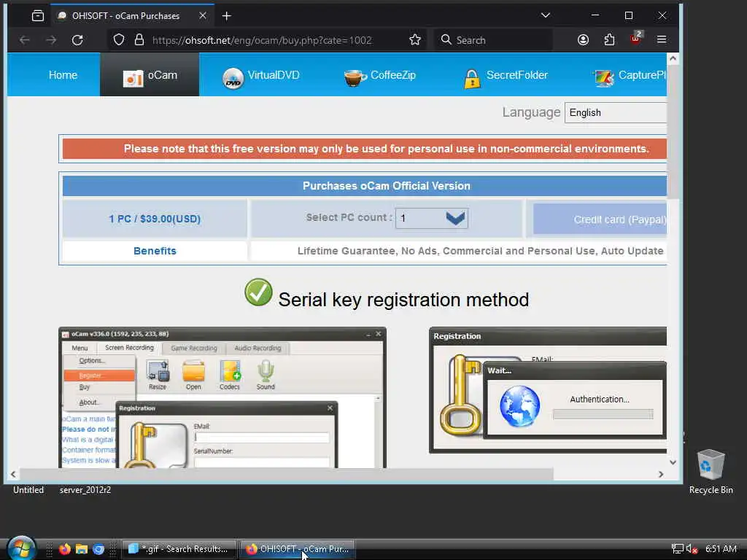Open the list all tabs chevron

coord(546,15)
